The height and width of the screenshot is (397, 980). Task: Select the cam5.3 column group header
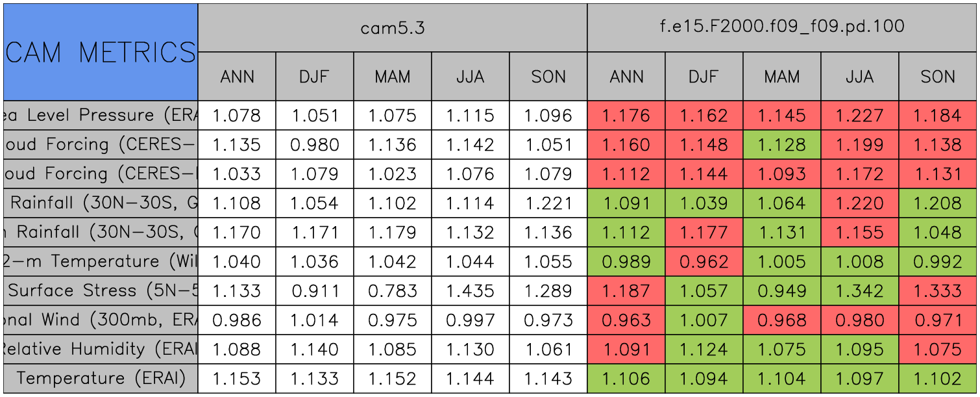[x=392, y=27]
